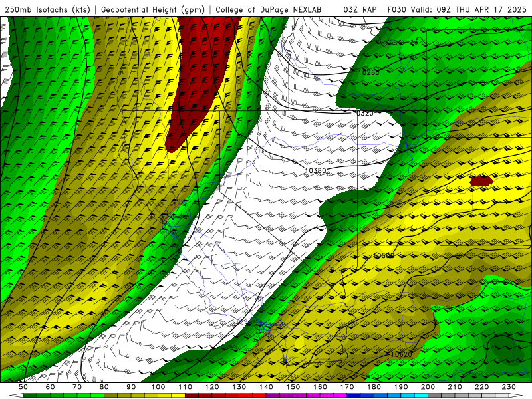532x399 pixels.
Task: Click the 10500 height contour label
Action: pos(384,256)
